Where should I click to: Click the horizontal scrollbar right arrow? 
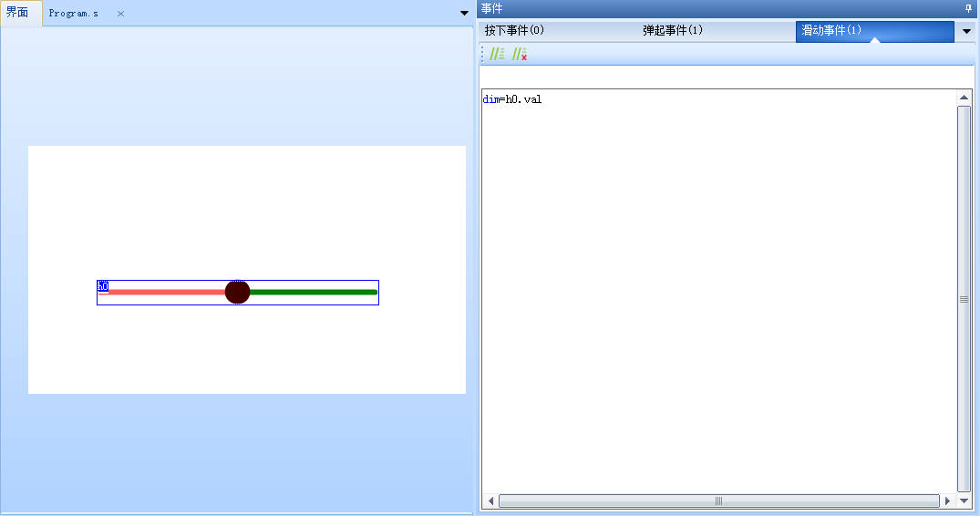(x=947, y=501)
